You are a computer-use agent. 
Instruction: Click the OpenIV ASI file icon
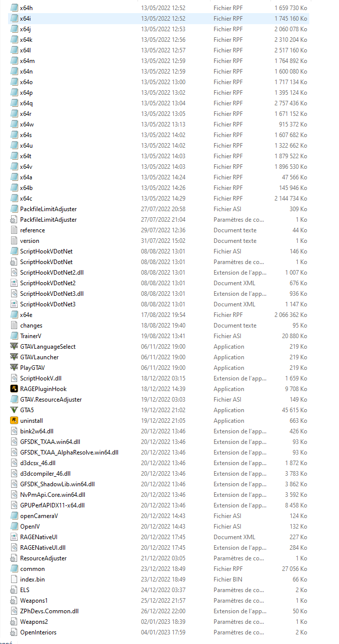click(x=14, y=526)
